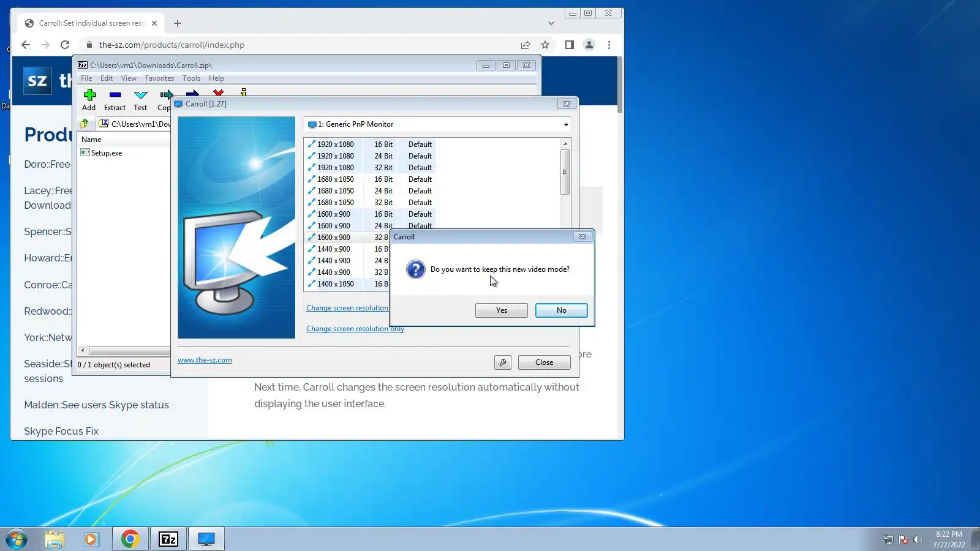
Task: Click Close button in Carroll window
Action: pos(544,362)
